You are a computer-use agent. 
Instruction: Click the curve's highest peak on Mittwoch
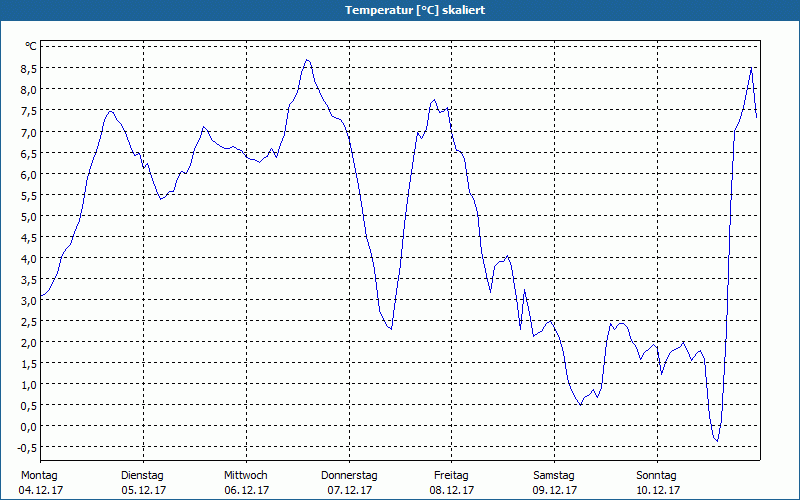pyautogui.click(x=307, y=60)
